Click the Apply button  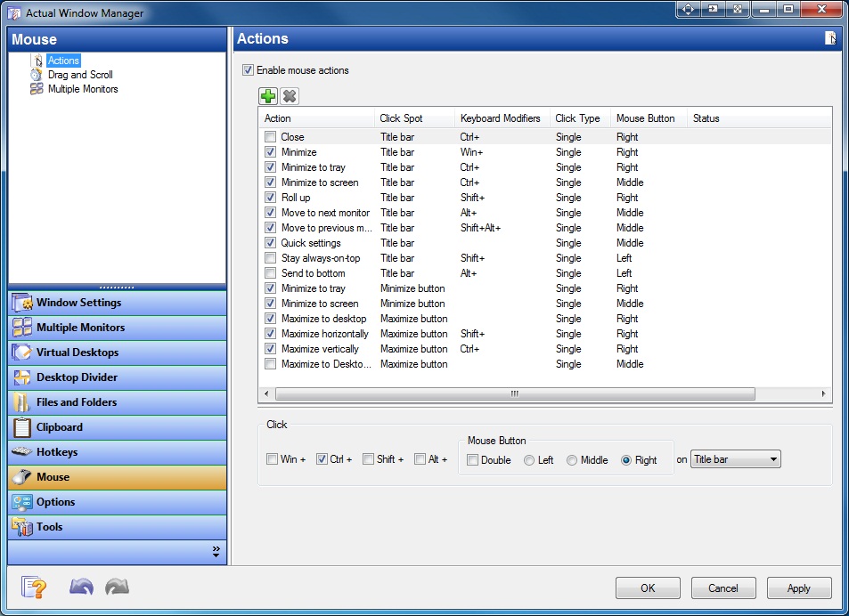tap(799, 588)
